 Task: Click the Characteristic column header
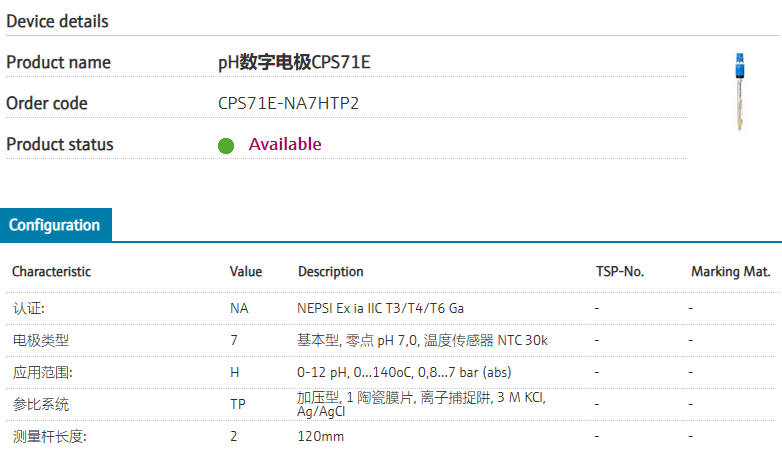pos(51,271)
